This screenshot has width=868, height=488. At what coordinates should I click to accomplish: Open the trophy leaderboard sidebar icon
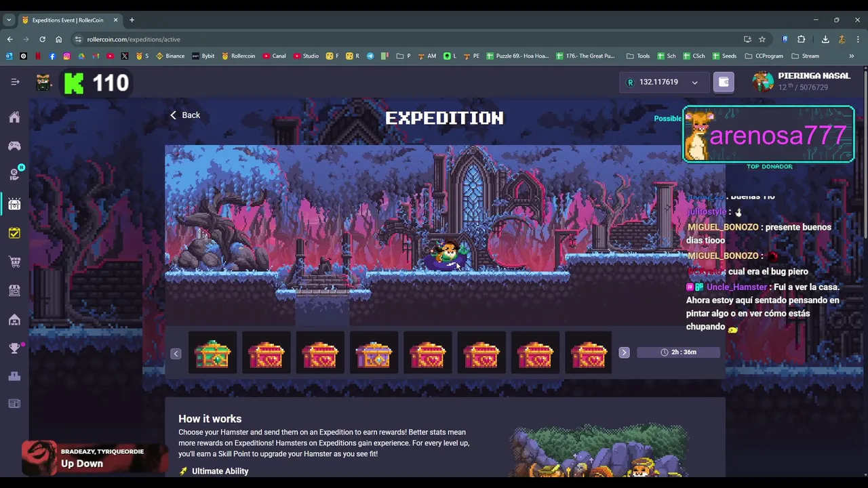pyautogui.click(x=14, y=348)
